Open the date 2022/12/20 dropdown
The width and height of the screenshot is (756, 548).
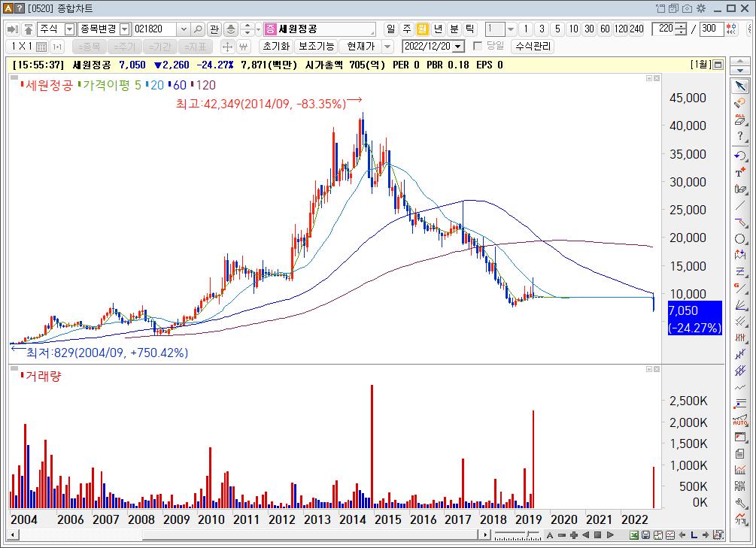coord(459,47)
